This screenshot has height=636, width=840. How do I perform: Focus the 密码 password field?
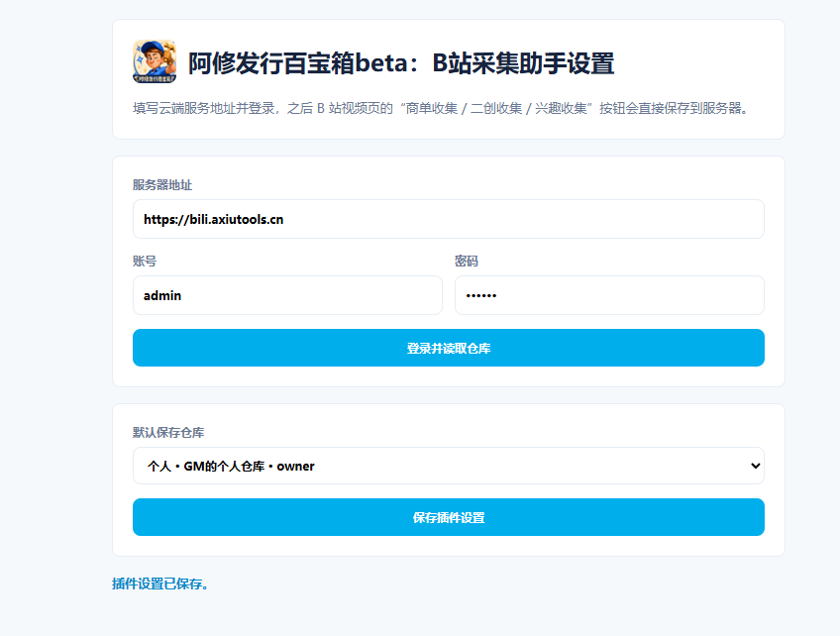tap(609, 295)
